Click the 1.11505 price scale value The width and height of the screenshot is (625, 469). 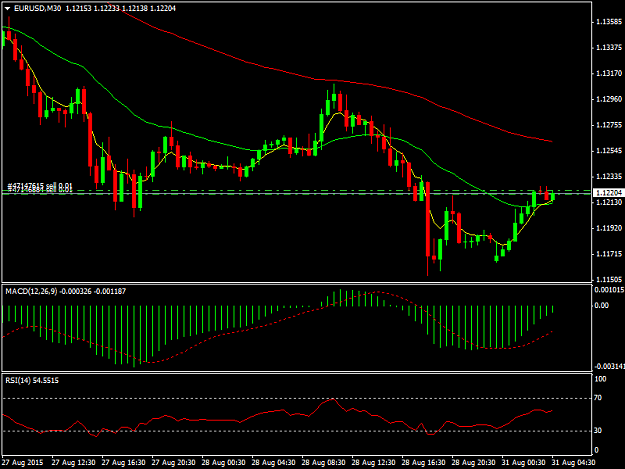click(609, 280)
